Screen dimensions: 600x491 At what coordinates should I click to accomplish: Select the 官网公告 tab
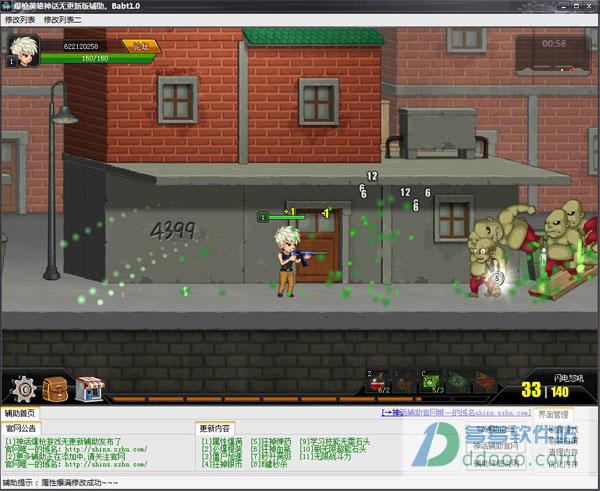coord(21,428)
